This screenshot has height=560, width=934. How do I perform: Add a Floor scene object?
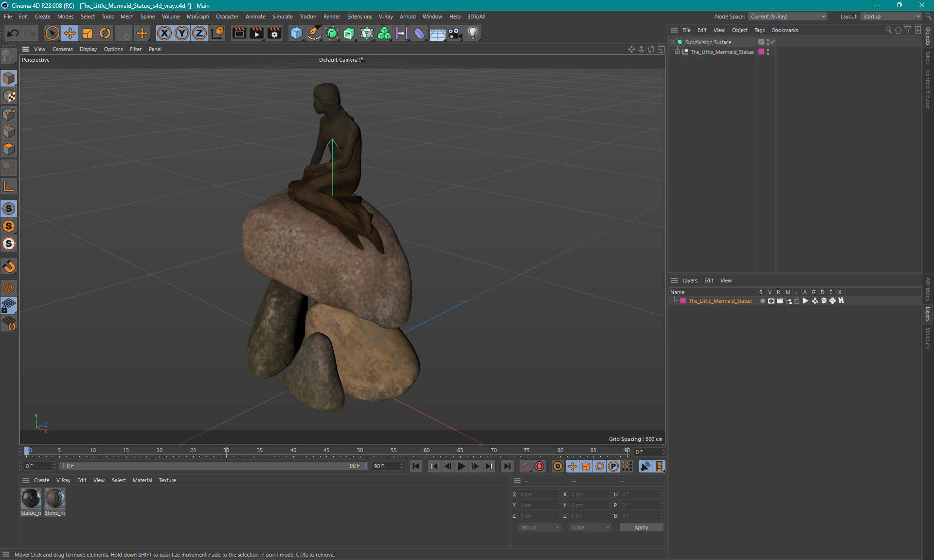437,33
